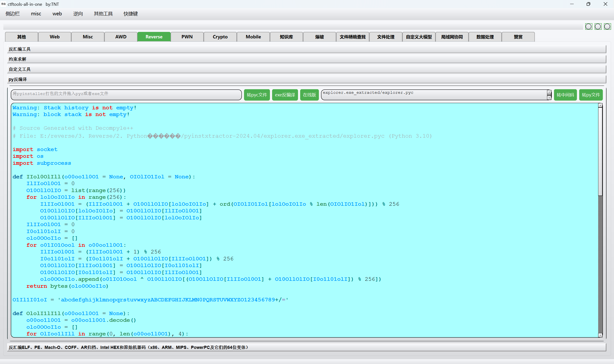Click the first circle button at top right
The height and width of the screenshot is (364, 614).
pyautogui.click(x=589, y=26)
